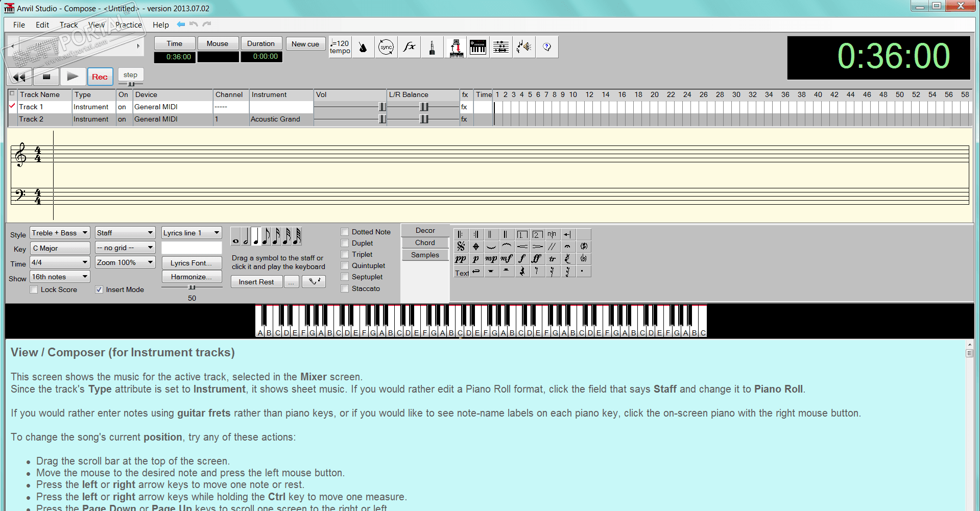This screenshot has width=980, height=511.
Task: Pick the first ending bracket symbol
Action: tap(522, 234)
